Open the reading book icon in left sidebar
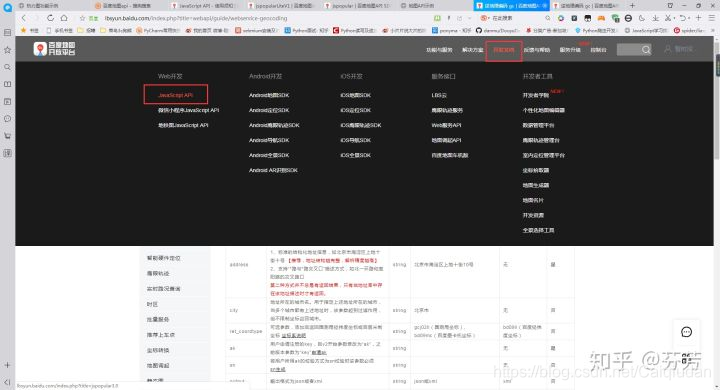 coord(7,84)
